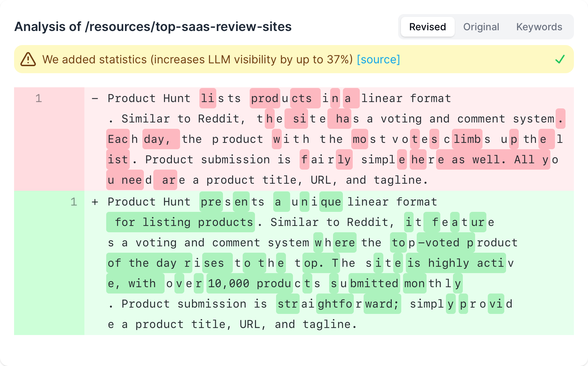Click the warning triangle icon
588x366 pixels.
pyautogui.click(x=28, y=59)
